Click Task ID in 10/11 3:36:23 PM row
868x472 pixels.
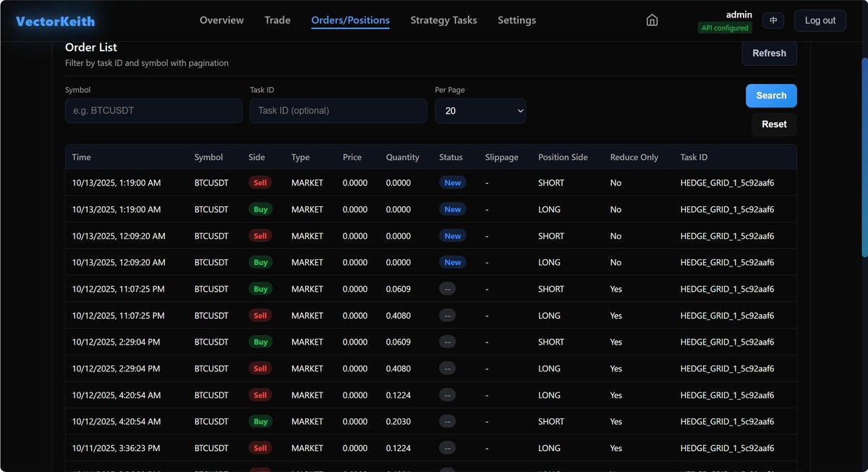(x=728, y=448)
